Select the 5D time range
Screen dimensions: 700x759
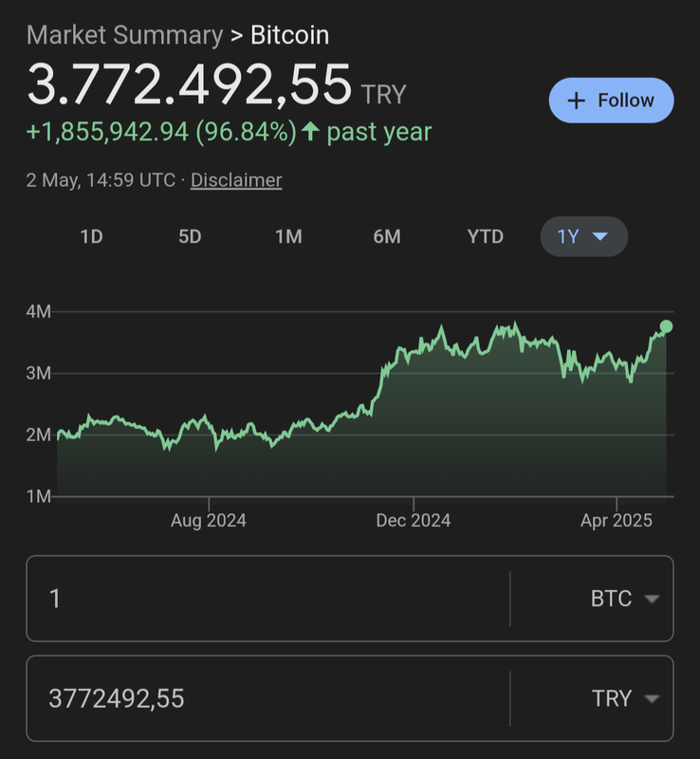click(x=190, y=236)
